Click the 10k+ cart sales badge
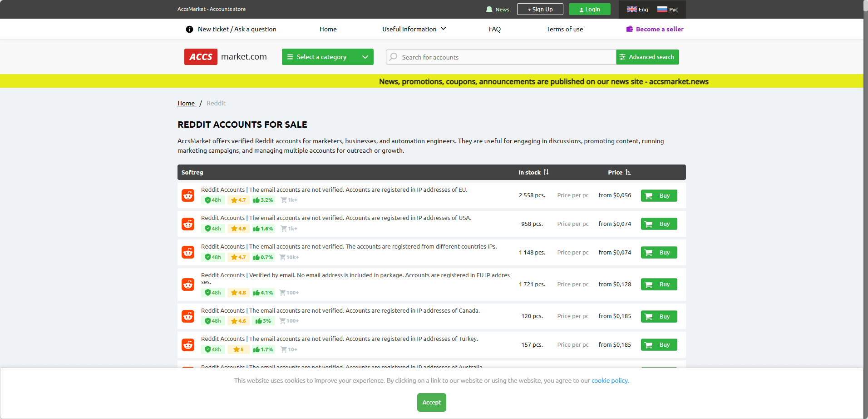Image resolution: width=868 pixels, height=419 pixels. pyautogui.click(x=289, y=257)
